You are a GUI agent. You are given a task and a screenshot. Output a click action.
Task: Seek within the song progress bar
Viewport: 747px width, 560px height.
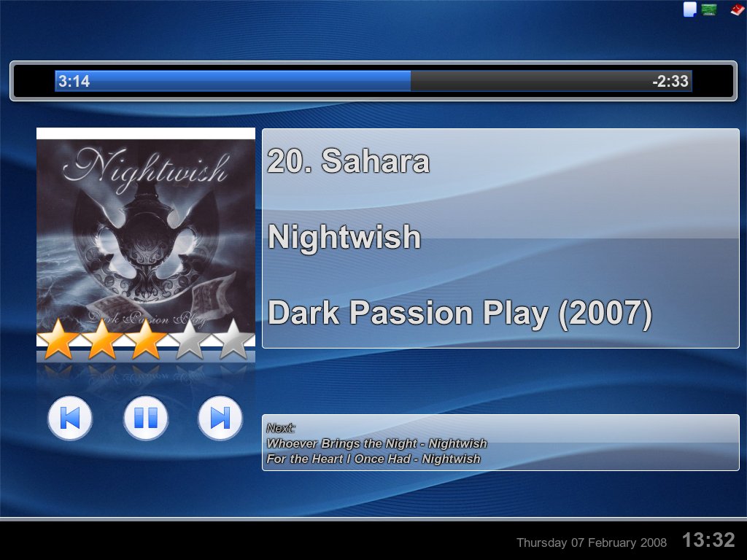coord(373,81)
